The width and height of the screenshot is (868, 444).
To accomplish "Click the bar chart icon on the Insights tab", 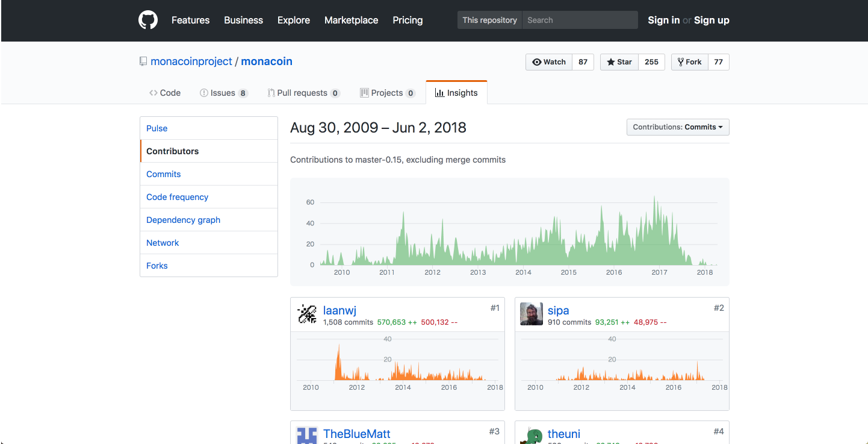I will (439, 92).
